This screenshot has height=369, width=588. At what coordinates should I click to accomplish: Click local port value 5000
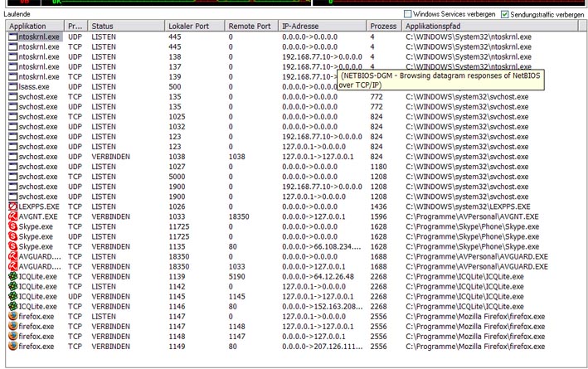pyautogui.click(x=177, y=177)
